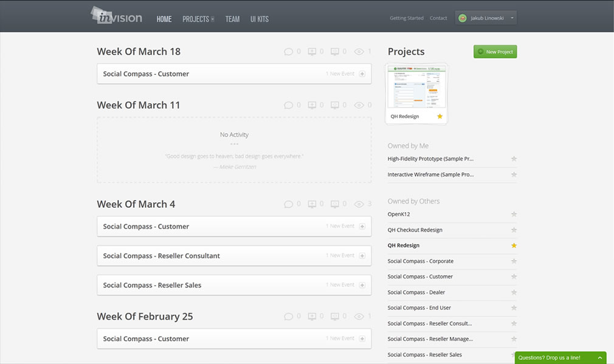Open Social Compass - Corporate project link
This screenshot has width=614, height=364.
click(421, 261)
